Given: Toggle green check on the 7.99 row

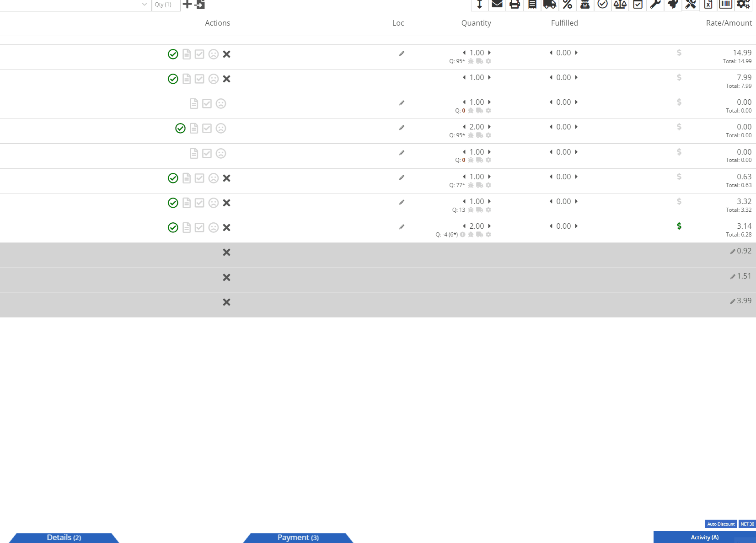Looking at the screenshot, I should [x=173, y=79].
